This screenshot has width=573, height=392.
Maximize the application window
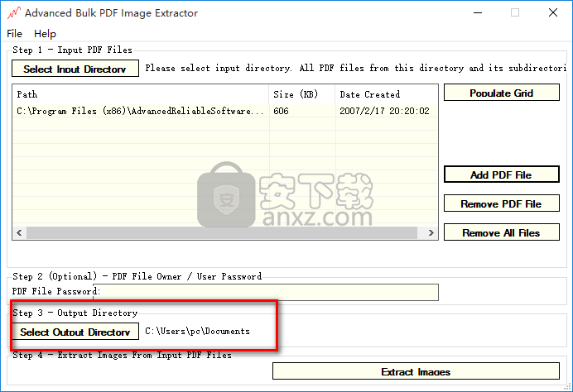(x=515, y=12)
